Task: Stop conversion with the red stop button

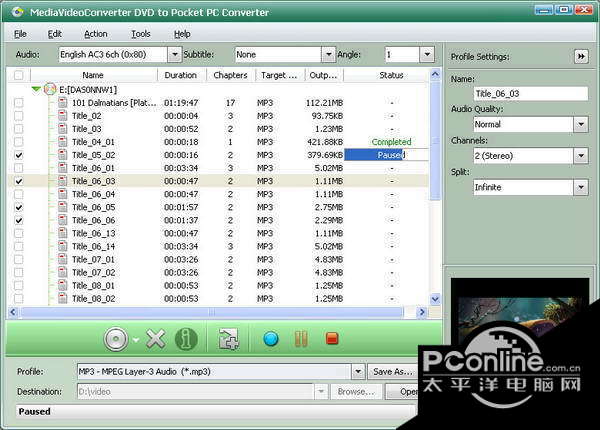Action: 332,339
